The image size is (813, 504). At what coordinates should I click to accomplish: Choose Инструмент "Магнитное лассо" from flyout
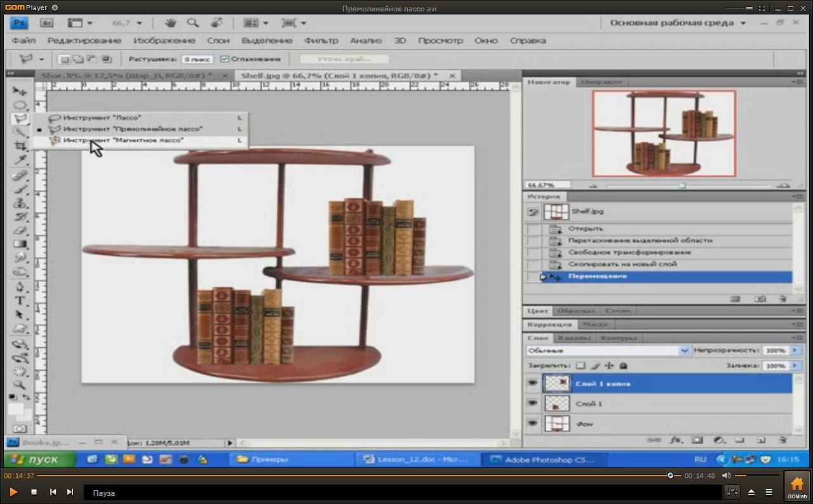coord(123,140)
